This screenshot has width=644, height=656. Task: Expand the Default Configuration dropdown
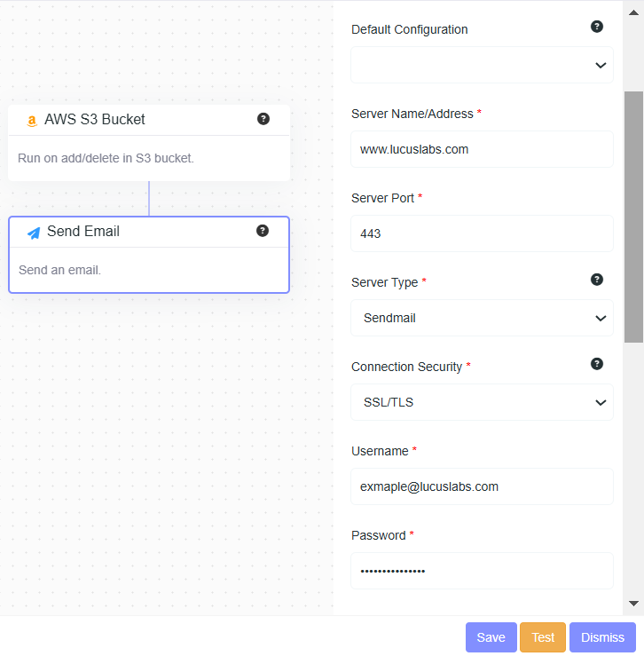[482, 65]
